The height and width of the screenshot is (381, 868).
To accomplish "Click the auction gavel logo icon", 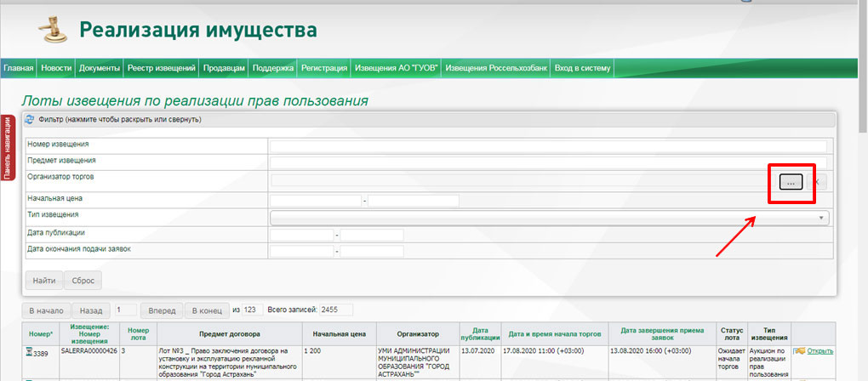I will pyautogui.click(x=52, y=29).
